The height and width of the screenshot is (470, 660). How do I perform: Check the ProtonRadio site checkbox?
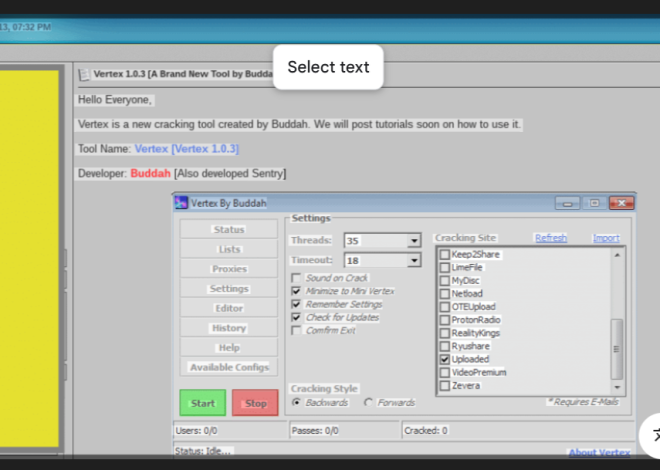click(x=444, y=320)
